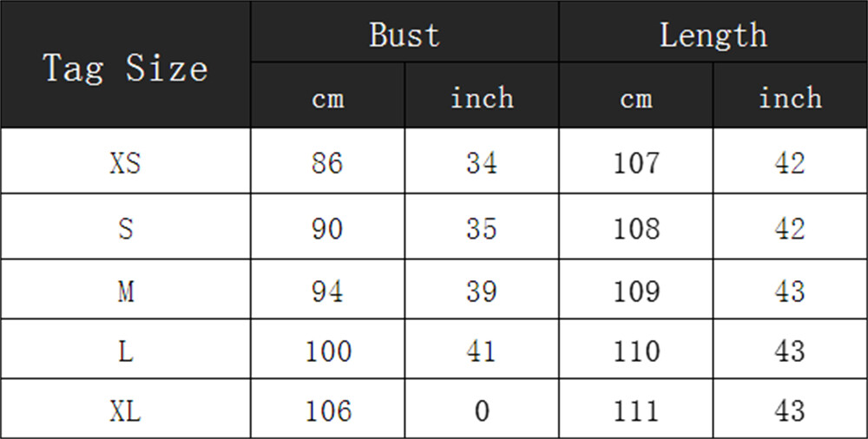Click the bust value 100 cm

point(327,351)
